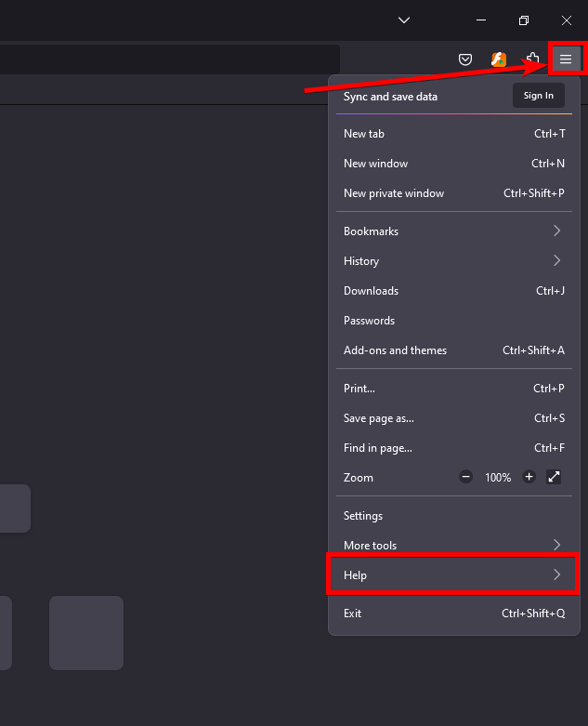Open the Extensions puzzle icon
Screen dimensions: 588x726
(532, 59)
